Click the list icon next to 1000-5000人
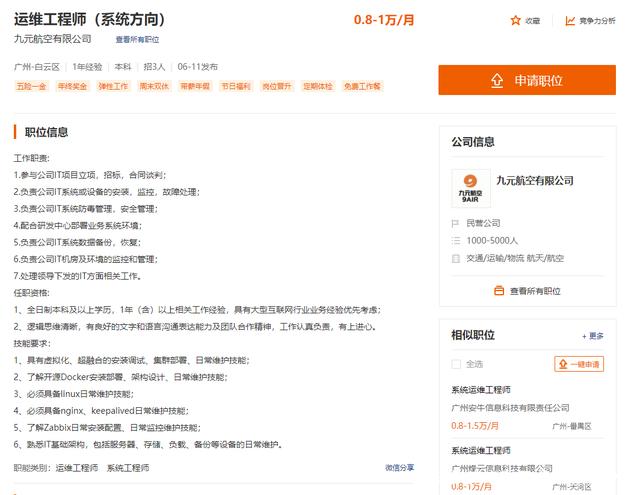This screenshot has height=495, width=640. (x=456, y=241)
